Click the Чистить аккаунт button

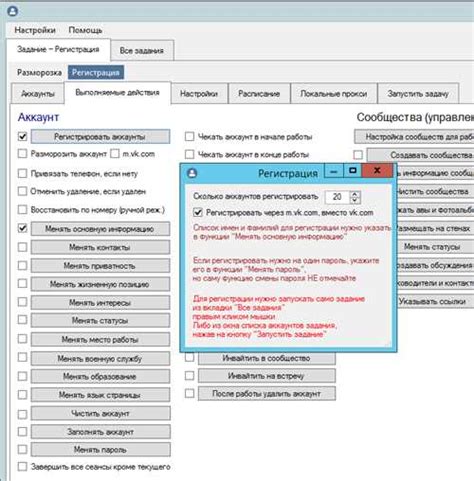click(x=100, y=413)
